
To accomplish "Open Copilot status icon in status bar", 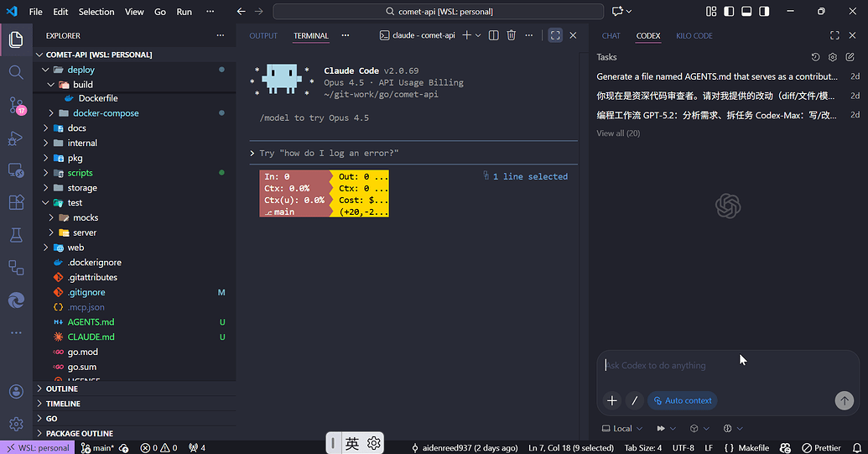I will (x=785, y=448).
